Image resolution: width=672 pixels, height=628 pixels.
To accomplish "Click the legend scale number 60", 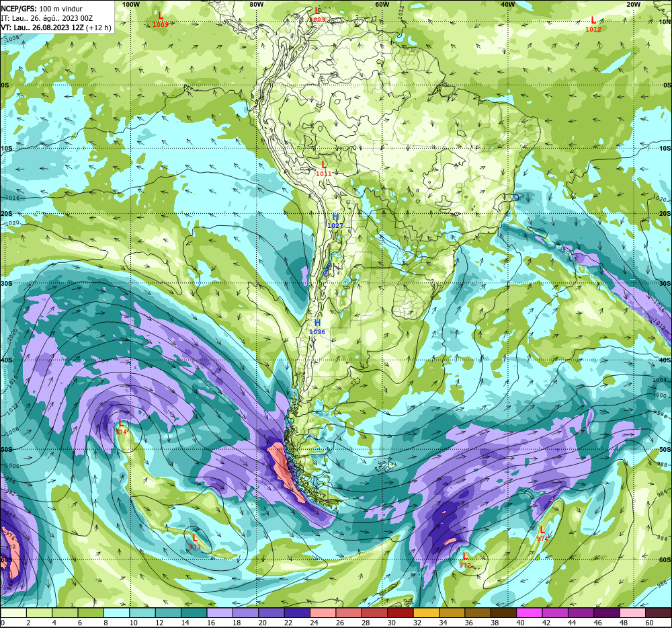I will pyautogui.click(x=649, y=623).
